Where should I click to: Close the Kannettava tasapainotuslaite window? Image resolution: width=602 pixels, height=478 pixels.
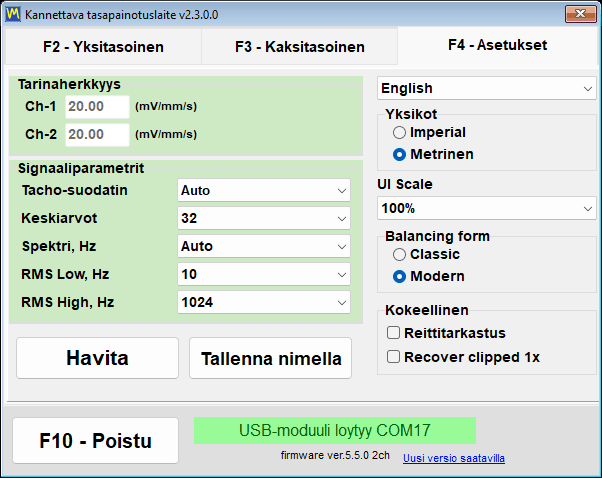coord(580,14)
